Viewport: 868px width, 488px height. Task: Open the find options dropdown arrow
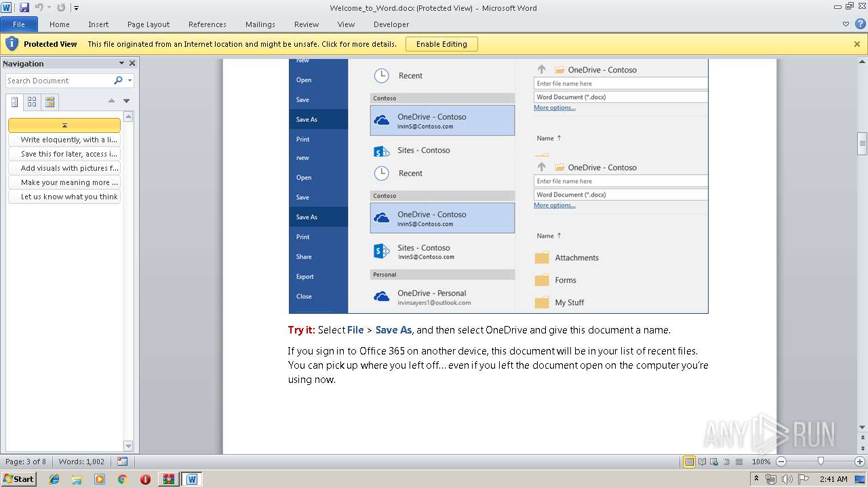coord(130,81)
